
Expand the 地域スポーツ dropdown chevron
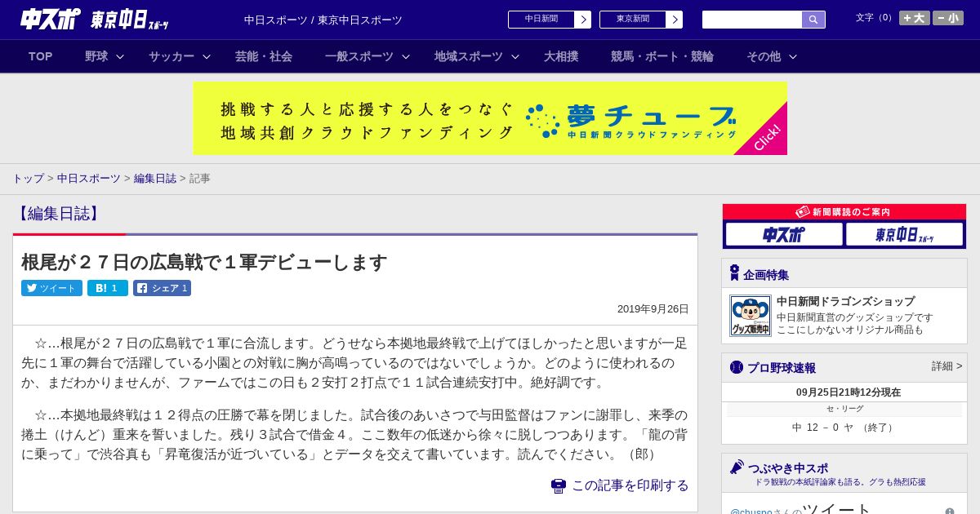[515, 56]
